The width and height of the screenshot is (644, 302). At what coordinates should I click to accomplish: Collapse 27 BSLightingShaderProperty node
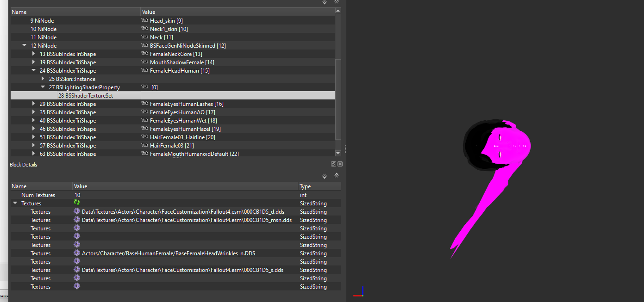pyautogui.click(x=43, y=87)
